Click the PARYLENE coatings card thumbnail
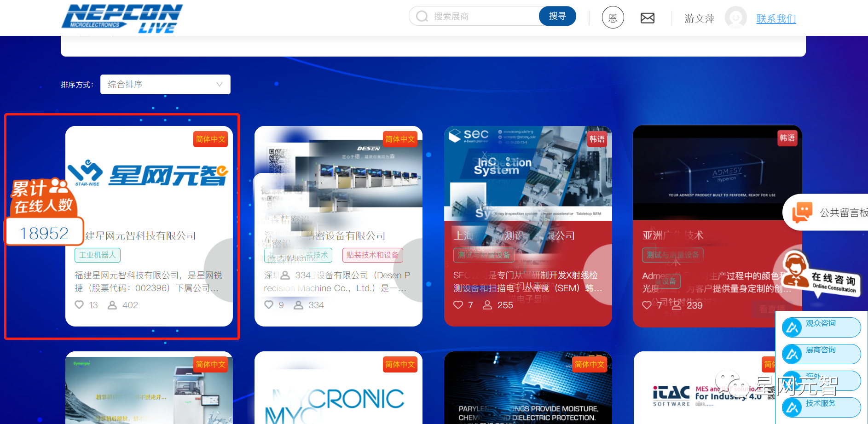The image size is (868, 424). coord(528,388)
